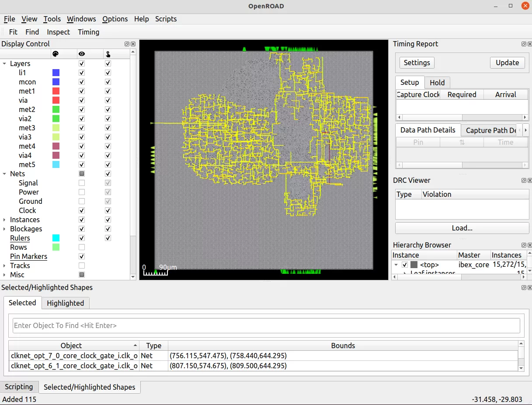
Task: Click the Display Control vertical scrollbar
Action: coord(133,164)
